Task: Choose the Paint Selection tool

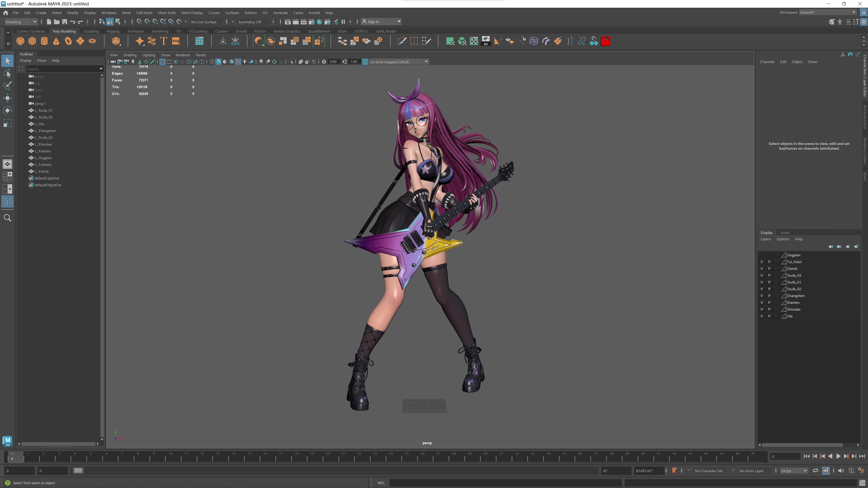Action: click(x=7, y=85)
